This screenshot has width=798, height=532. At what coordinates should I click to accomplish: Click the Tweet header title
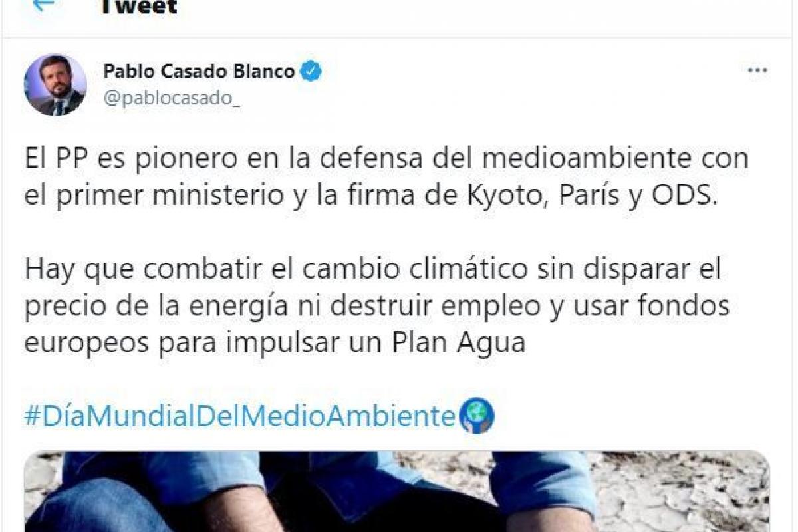(139, 7)
